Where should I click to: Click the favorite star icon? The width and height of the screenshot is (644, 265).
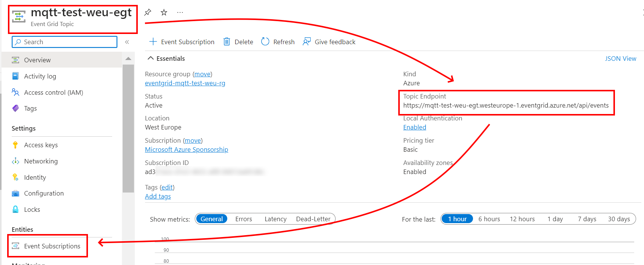[x=164, y=12]
